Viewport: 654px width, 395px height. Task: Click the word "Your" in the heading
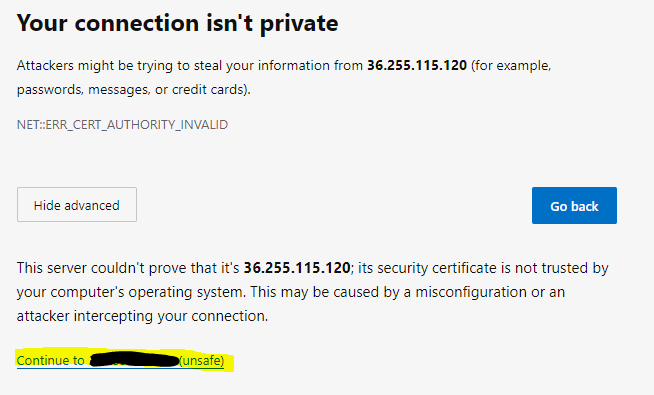(42, 23)
